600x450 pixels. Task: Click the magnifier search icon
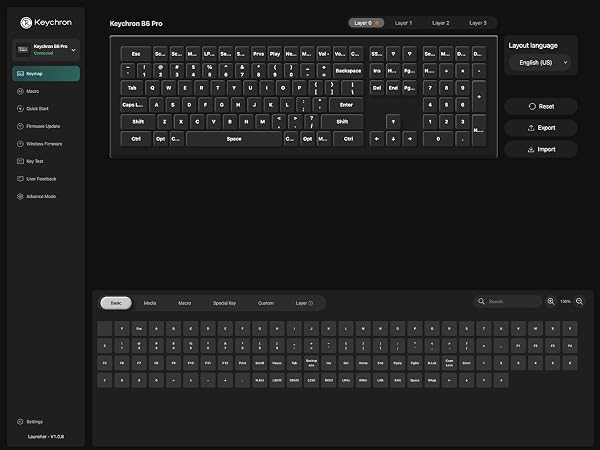[481, 302]
